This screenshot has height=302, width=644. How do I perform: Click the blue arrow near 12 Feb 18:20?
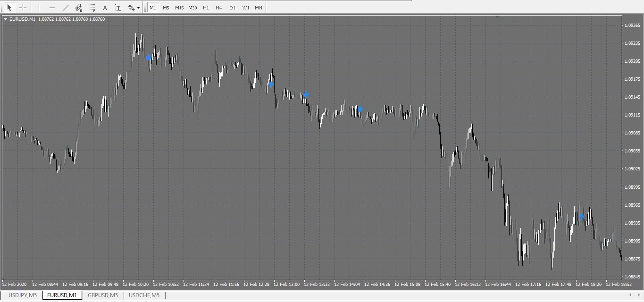(581, 217)
